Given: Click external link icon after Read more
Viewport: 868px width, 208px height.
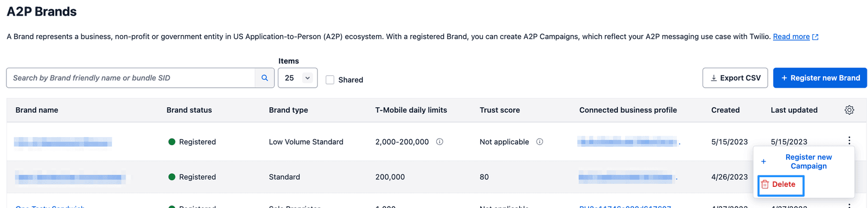Looking at the screenshot, I should 815,37.
